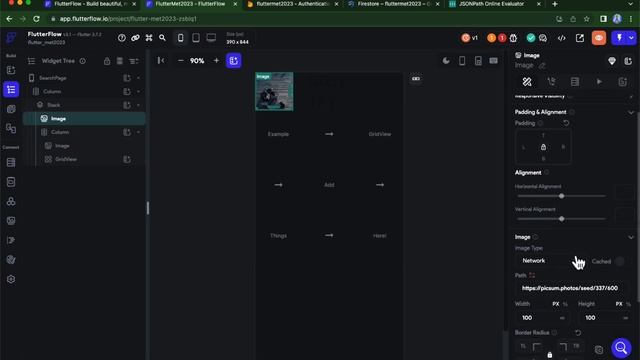Click the diamond icon in properties panel
640x360 pixels.
(611, 61)
